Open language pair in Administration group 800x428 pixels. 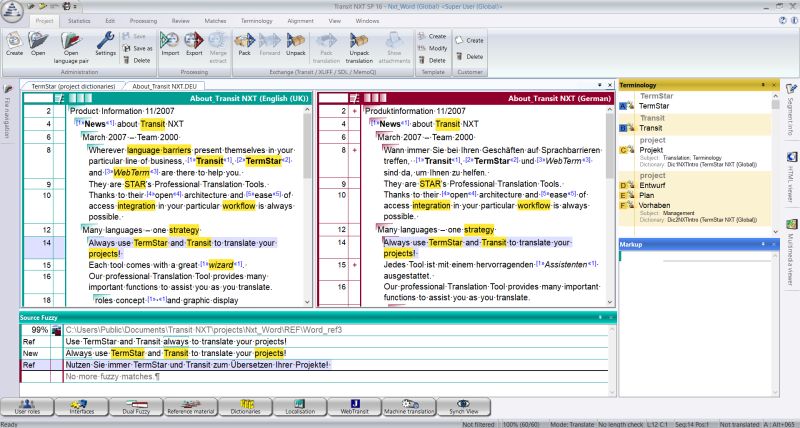[x=71, y=47]
